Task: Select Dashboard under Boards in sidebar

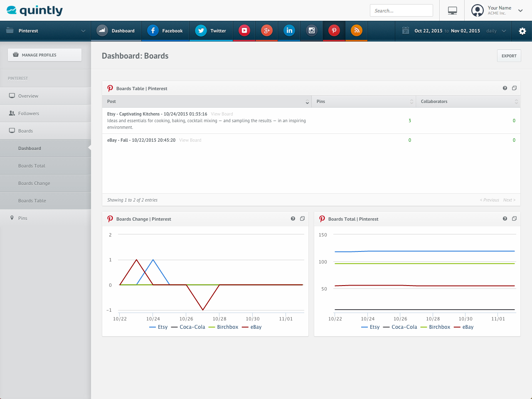Action: [x=45, y=148]
